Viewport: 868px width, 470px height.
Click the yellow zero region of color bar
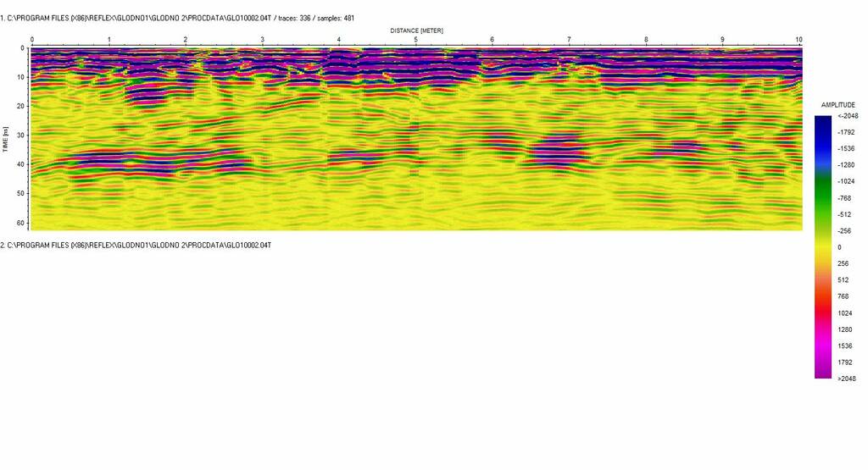pos(822,246)
